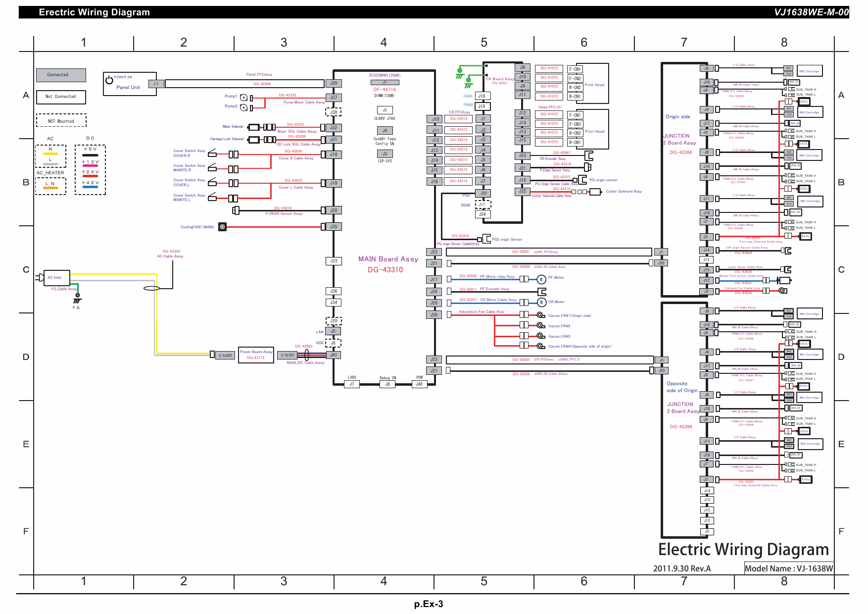This screenshot has height=614, width=868.
Task: Select the J30 Adsorption Fan connector
Action: click(x=434, y=315)
